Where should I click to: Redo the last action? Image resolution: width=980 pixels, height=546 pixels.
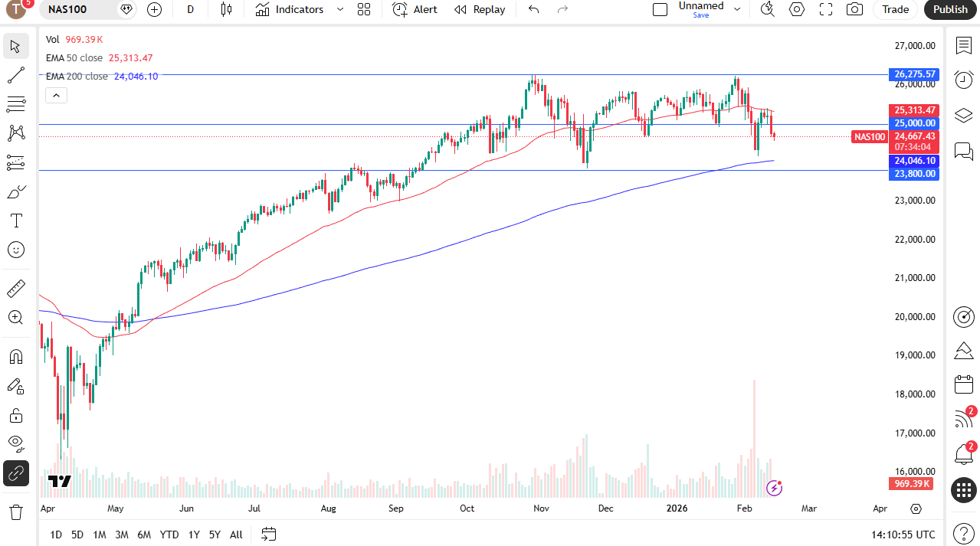coord(562,9)
